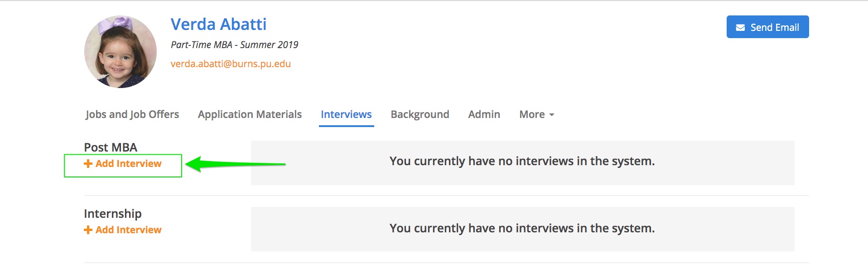868x275 pixels.
Task: Click the Post MBA no-interviews message panel
Action: pyautogui.click(x=522, y=162)
